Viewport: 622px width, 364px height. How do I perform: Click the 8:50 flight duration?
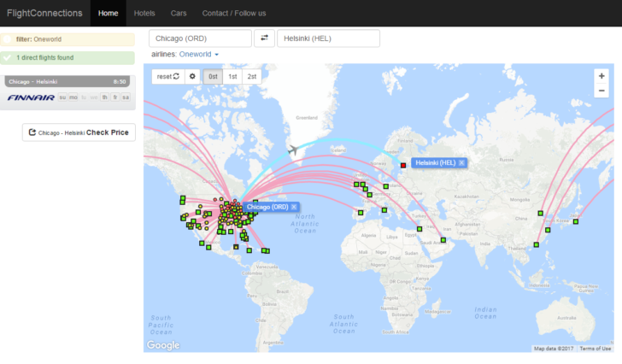click(120, 82)
